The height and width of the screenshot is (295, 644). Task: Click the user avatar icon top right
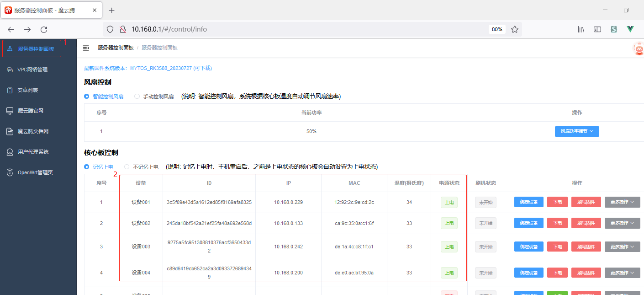[x=639, y=48]
